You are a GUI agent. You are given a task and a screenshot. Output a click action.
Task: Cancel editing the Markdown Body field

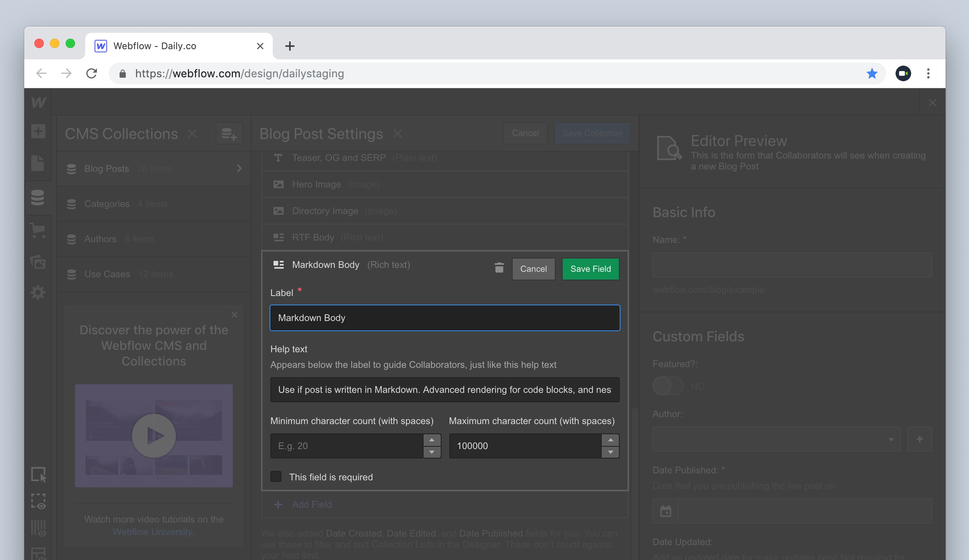(533, 269)
